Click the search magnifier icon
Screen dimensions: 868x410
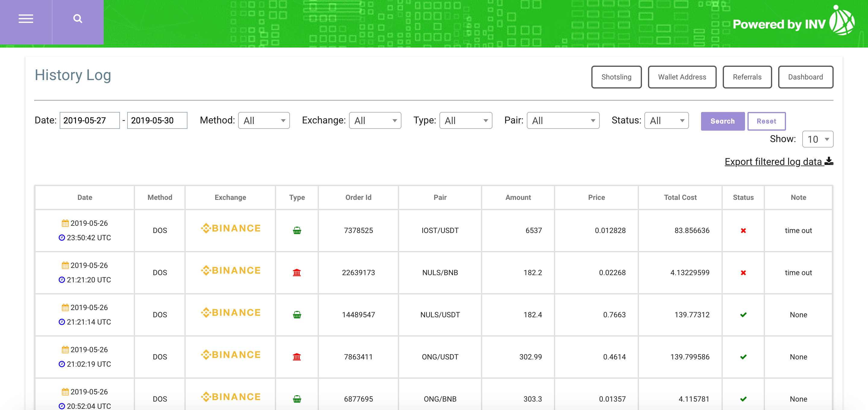pyautogui.click(x=78, y=19)
